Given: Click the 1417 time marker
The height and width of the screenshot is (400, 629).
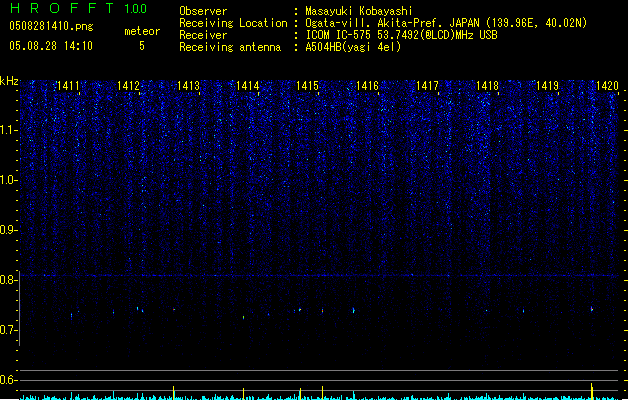Looking at the screenshot, I should pos(427,86).
